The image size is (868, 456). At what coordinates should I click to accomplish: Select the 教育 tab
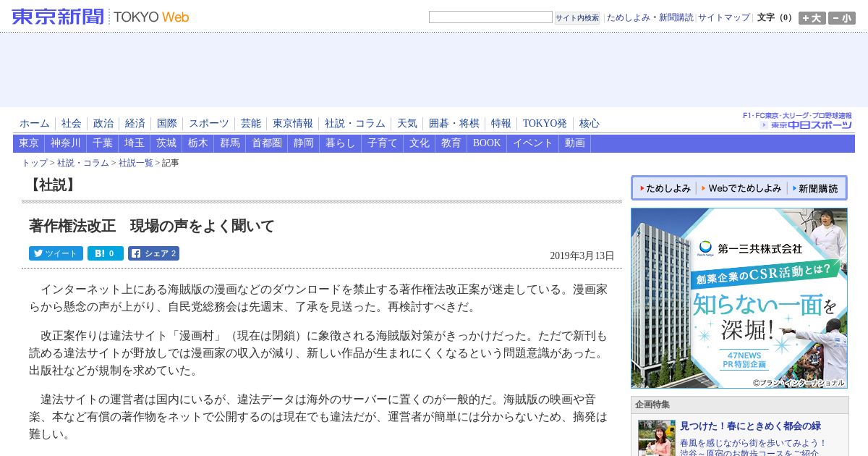451,143
